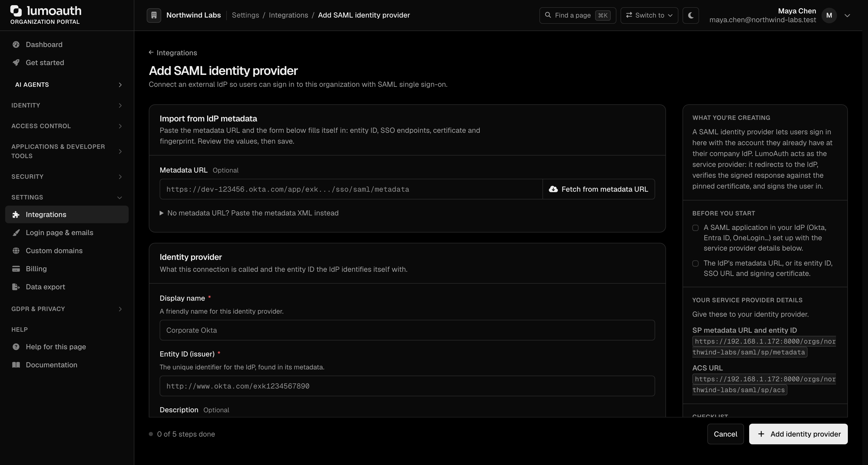
Task: Click the Help question-mark icon
Action: [x=16, y=347]
